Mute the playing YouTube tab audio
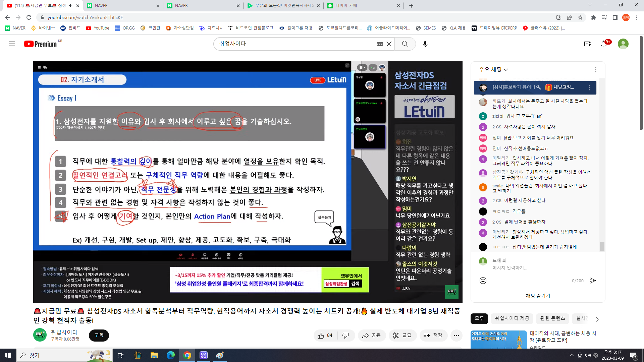This screenshot has height=362, width=644. tap(70, 6)
